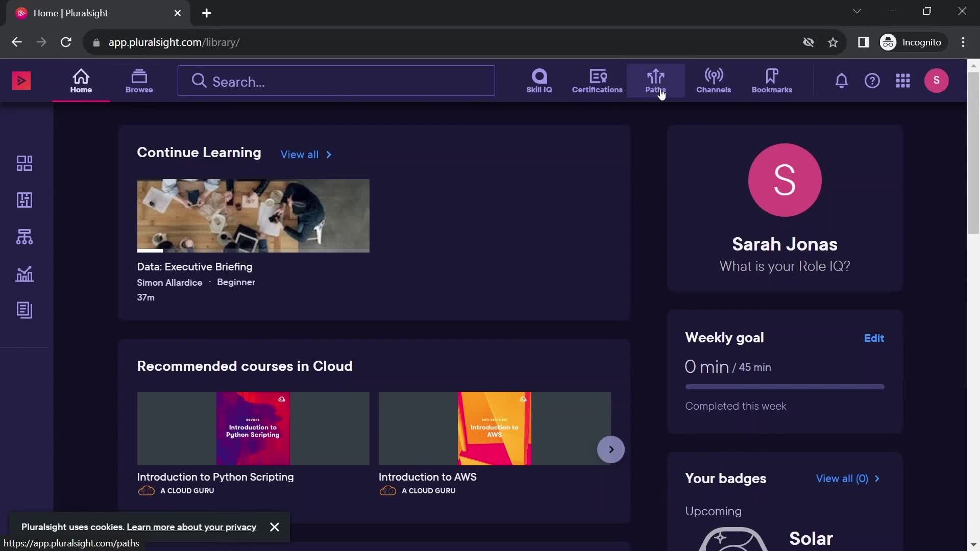The width and height of the screenshot is (980, 551).
Task: Open the Introduction to AWS thumbnail
Action: [x=495, y=429]
